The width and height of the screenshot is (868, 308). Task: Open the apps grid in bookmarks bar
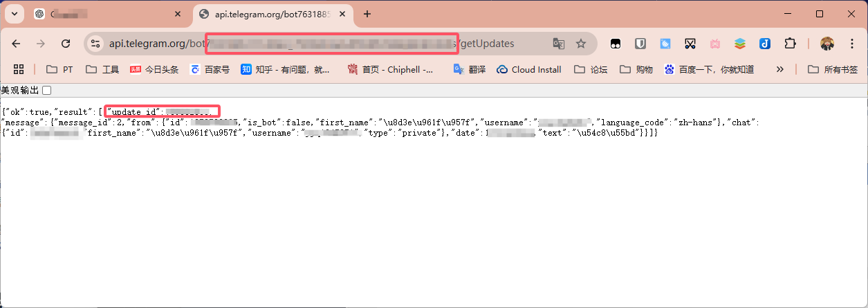[x=19, y=69]
